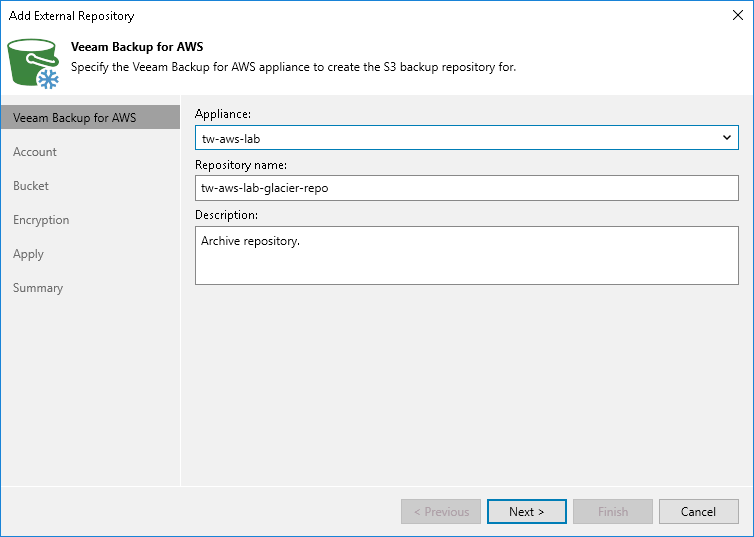The image size is (754, 537).
Task: Click the header text starting with Specify
Action: 293,67
